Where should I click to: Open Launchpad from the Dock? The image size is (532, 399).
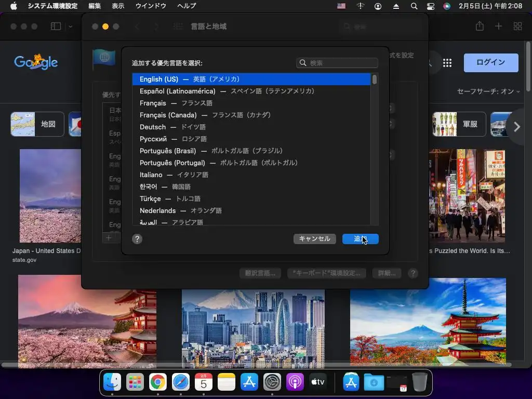pyautogui.click(x=135, y=382)
